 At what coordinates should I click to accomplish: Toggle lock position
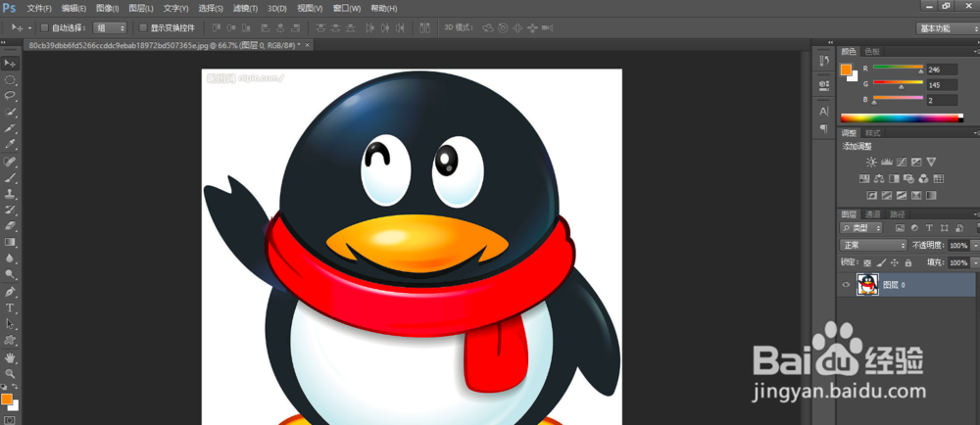pyautogui.click(x=895, y=262)
